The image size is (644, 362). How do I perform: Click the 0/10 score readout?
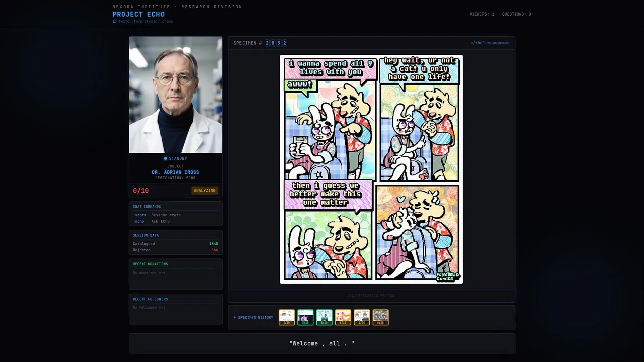141,191
